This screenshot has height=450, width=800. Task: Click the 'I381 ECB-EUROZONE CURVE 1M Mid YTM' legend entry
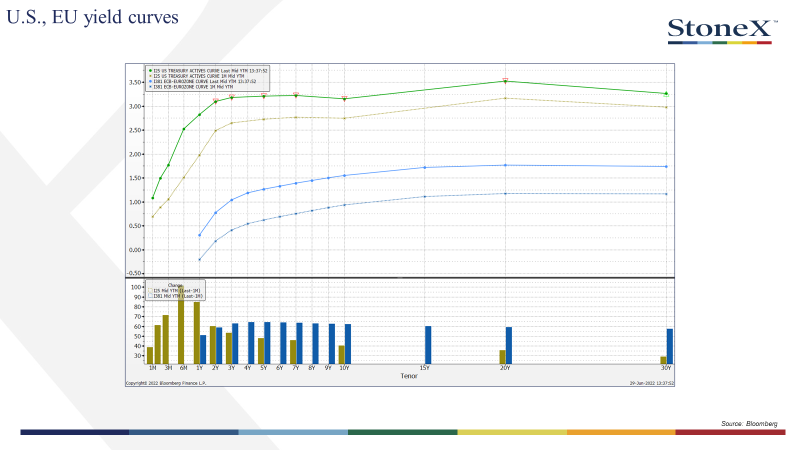click(x=192, y=87)
